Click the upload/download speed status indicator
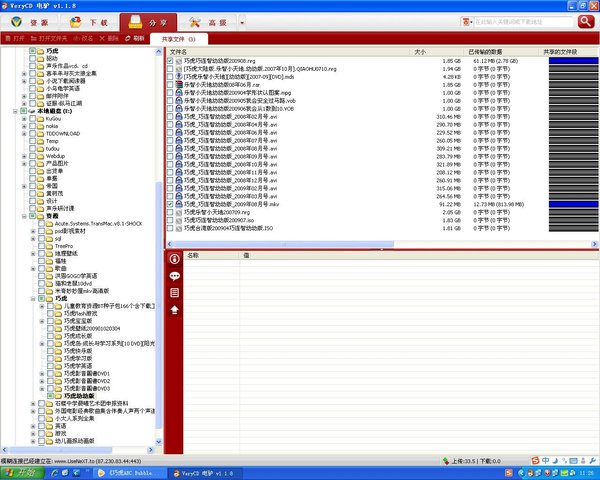600x480 pixels. click(x=472, y=461)
